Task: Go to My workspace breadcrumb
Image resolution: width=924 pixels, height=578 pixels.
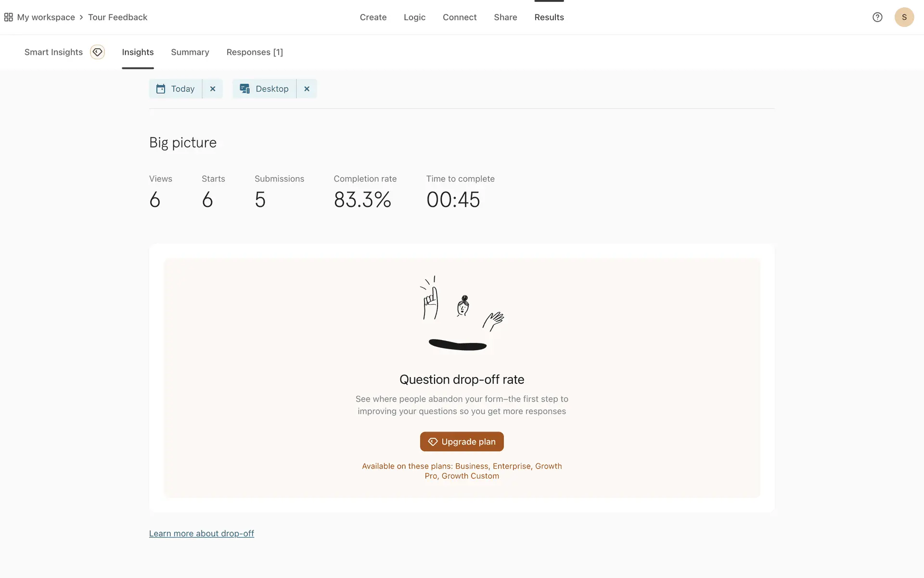Action: pos(46,17)
